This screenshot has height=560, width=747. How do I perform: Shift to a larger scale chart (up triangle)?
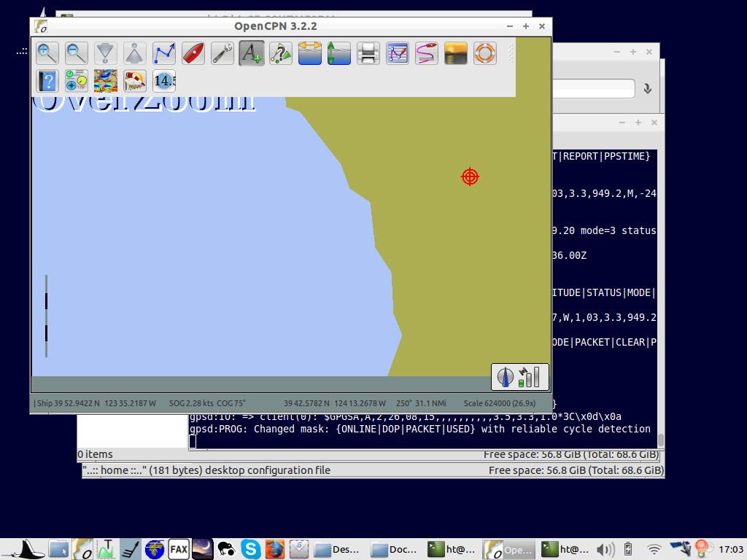pyautogui.click(x=135, y=53)
